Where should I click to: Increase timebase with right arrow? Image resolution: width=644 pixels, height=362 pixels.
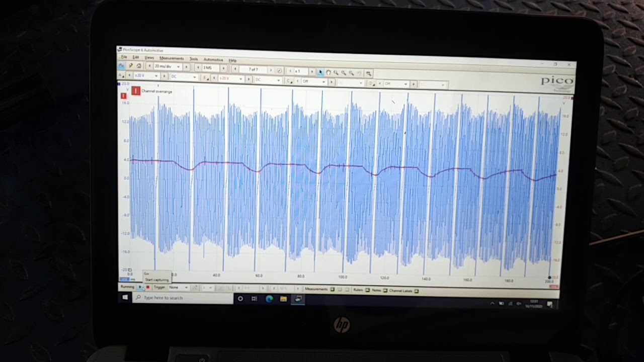click(x=186, y=67)
